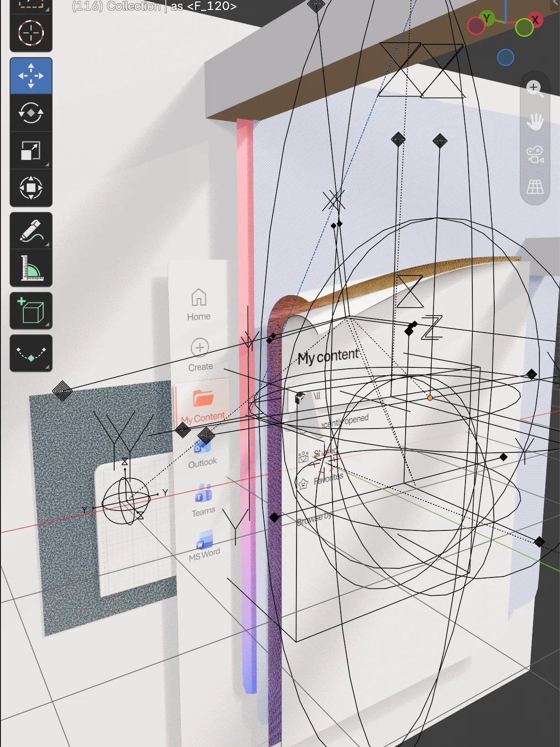The height and width of the screenshot is (747, 560).
Task: Click the Outlook label
Action: click(x=202, y=462)
